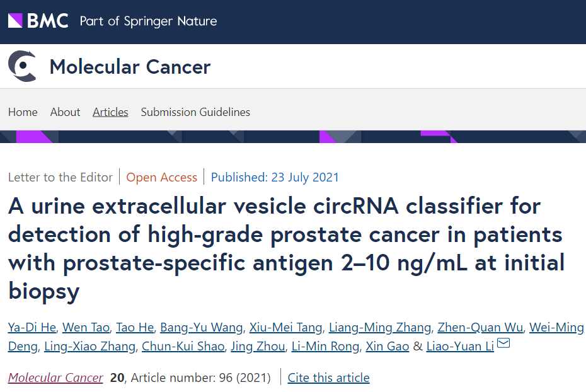Image resolution: width=586 pixels, height=392 pixels.
Task: Select Chun-Kui Shao author link
Action: [183, 346]
